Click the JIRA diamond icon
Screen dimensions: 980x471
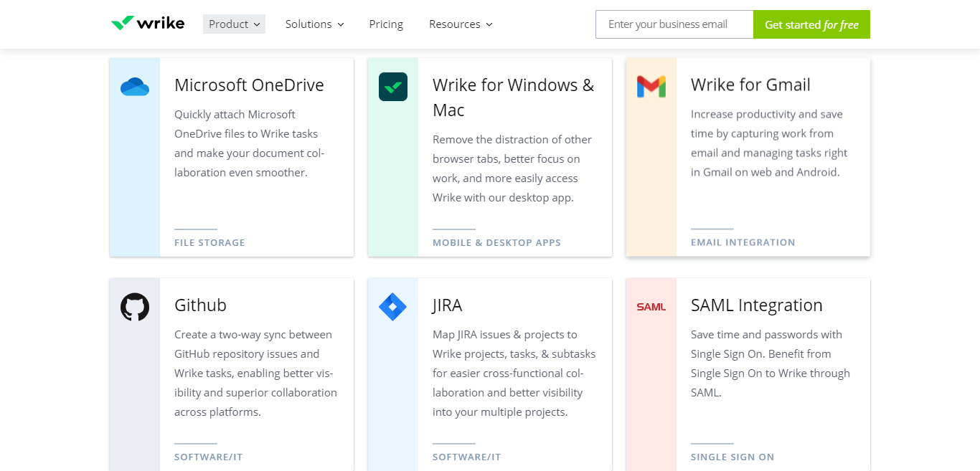[x=393, y=307]
